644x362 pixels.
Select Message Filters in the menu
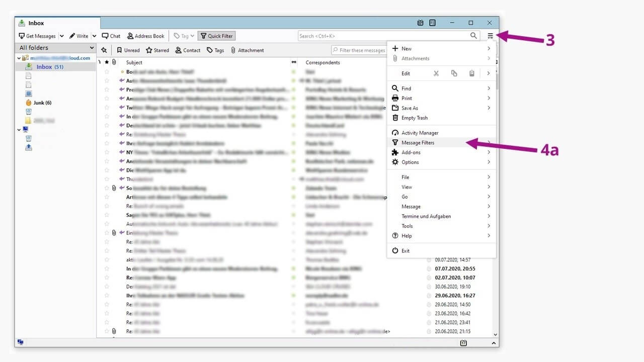(x=441, y=143)
